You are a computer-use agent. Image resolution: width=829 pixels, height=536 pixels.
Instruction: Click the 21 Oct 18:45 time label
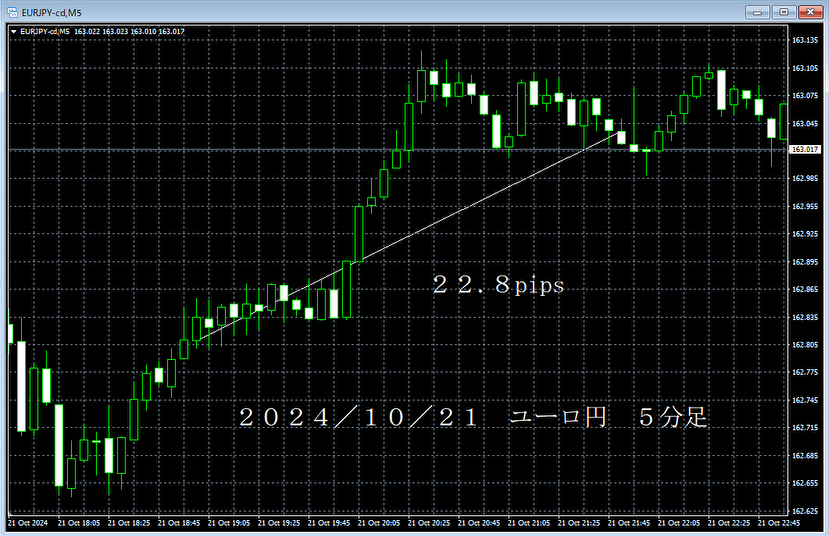coord(179,523)
